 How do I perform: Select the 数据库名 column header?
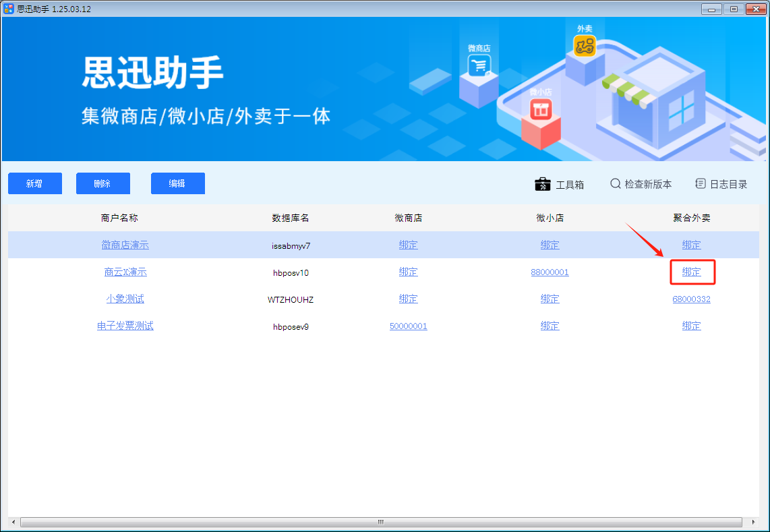290,218
